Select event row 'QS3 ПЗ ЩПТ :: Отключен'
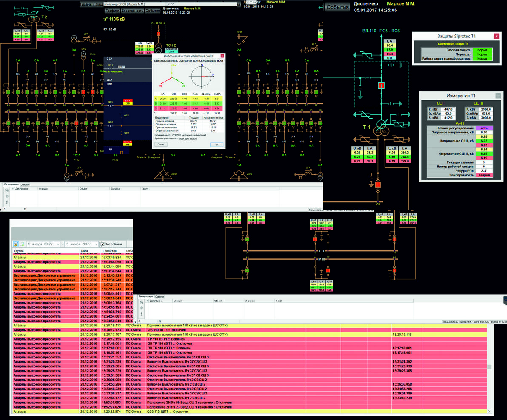This screenshot has width=507, height=420. pyautogui.click(x=250, y=411)
